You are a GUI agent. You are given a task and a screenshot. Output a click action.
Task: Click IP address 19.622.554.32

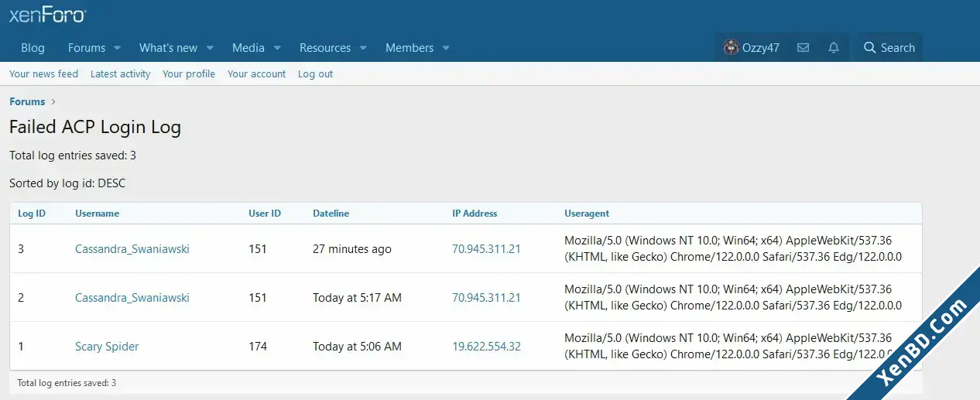486,347
